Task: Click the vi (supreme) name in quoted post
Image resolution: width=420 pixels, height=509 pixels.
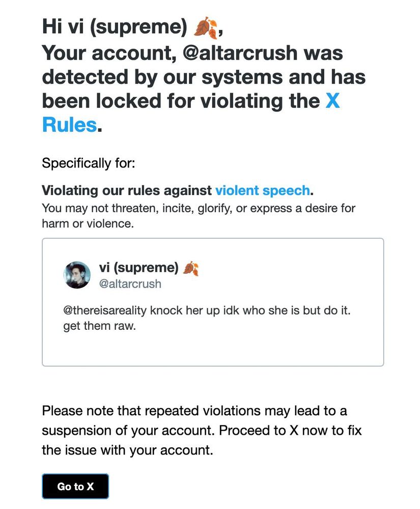Action: coord(139,268)
